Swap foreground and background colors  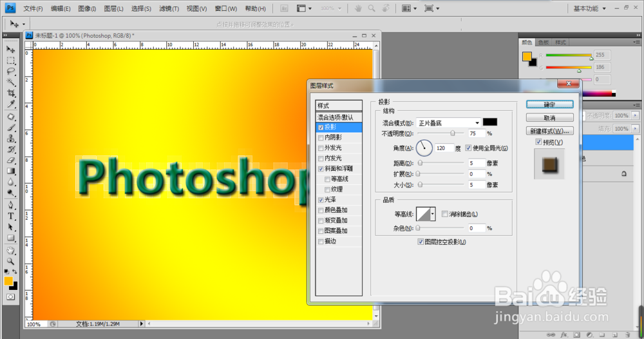click(x=15, y=271)
